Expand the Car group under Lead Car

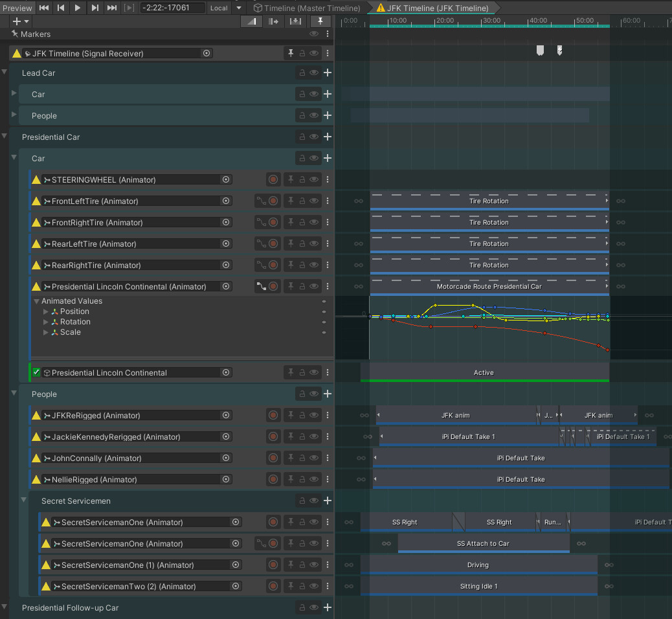coord(14,93)
